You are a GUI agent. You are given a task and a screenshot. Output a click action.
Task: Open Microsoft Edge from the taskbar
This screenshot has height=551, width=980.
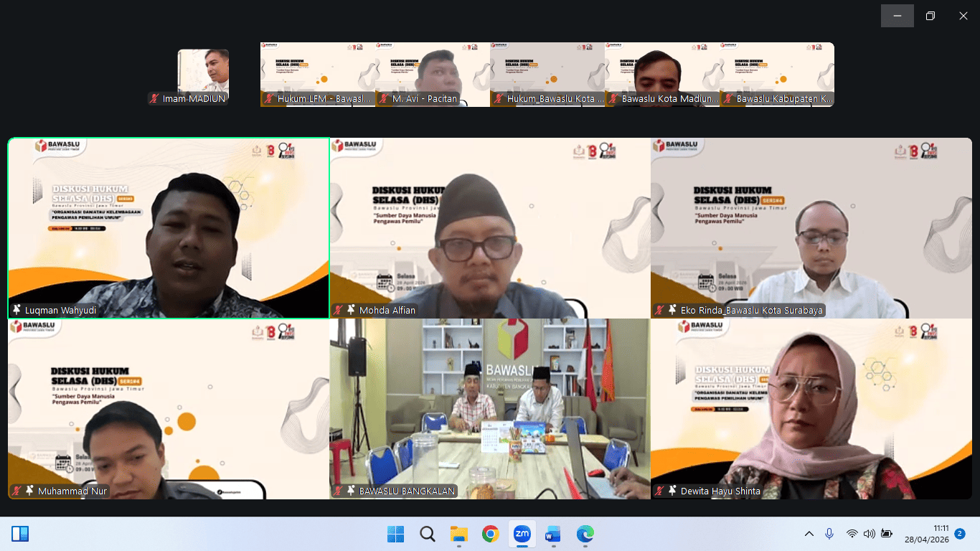[585, 534]
